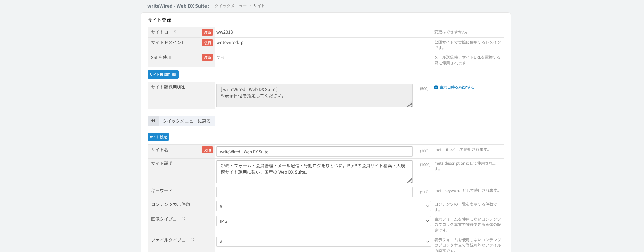Click the meta titleとして使用されます。 note
The height and width of the screenshot is (252, 644).
(463, 150)
